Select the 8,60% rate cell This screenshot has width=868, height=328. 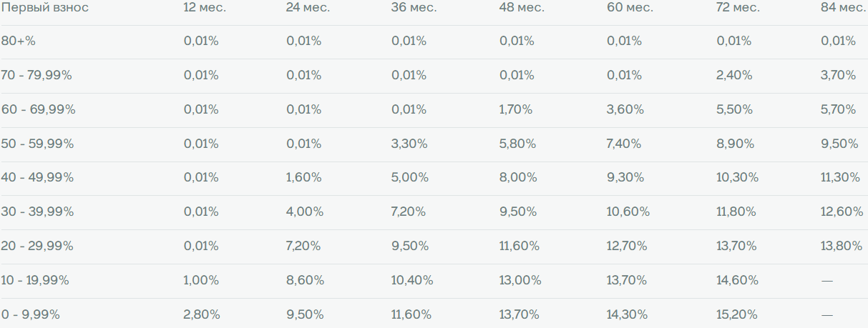305,280
